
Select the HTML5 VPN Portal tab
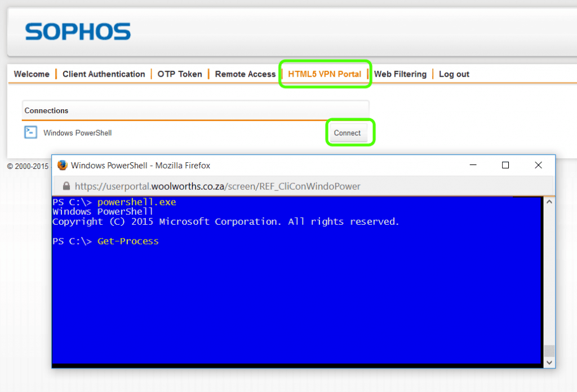coord(325,74)
